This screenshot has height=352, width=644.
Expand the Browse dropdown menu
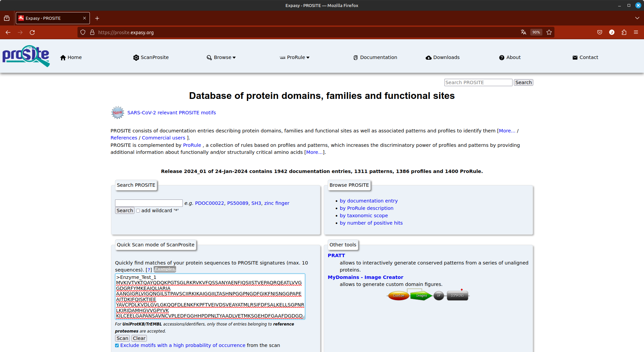point(221,57)
